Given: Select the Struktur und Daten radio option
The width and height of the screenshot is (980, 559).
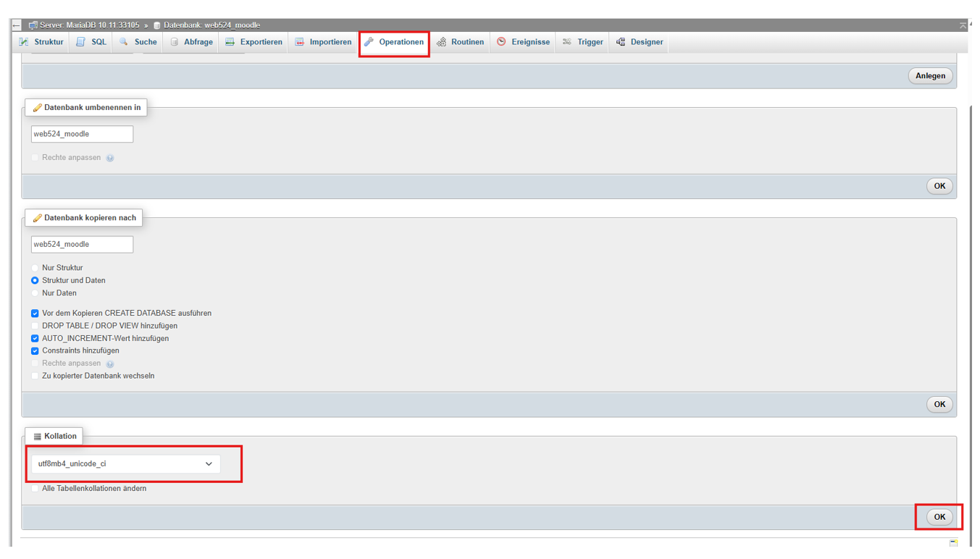Looking at the screenshot, I should (x=35, y=280).
